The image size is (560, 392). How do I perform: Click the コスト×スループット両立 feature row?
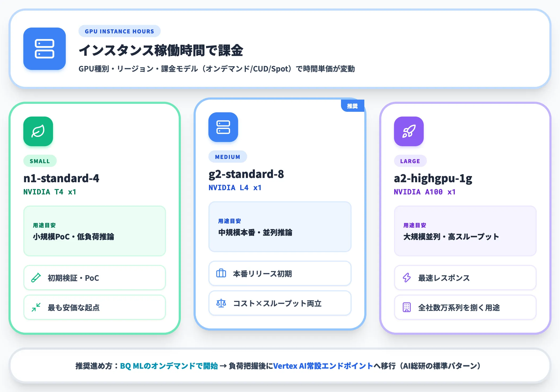pyautogui.click(x=280, y=303)
